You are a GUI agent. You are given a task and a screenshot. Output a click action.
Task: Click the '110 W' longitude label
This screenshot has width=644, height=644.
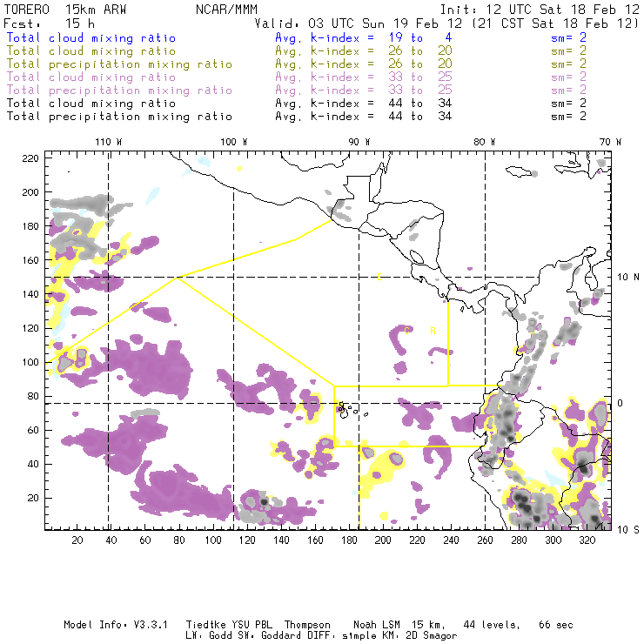coord(109,142)
